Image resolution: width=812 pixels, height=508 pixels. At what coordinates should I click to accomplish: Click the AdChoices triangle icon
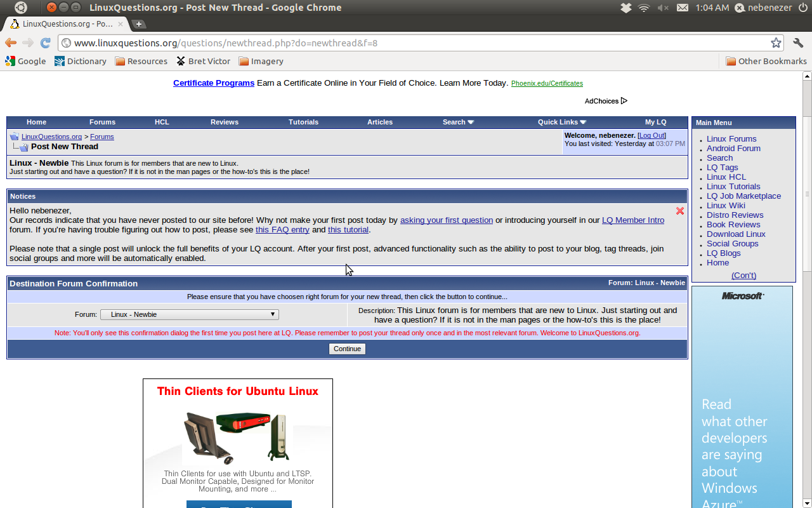(624, 100)
